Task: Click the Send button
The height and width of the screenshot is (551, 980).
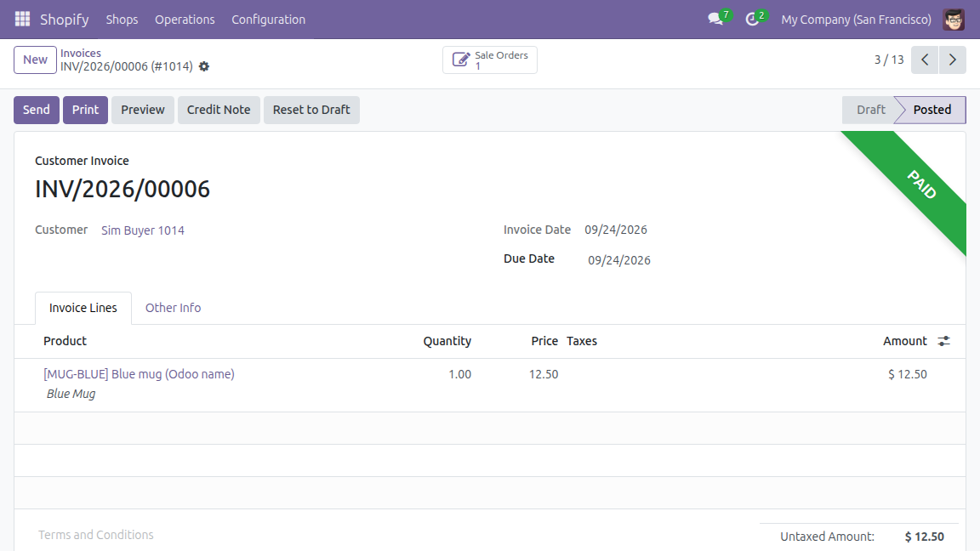Action: pyautogui.click(x=37, y=110)
